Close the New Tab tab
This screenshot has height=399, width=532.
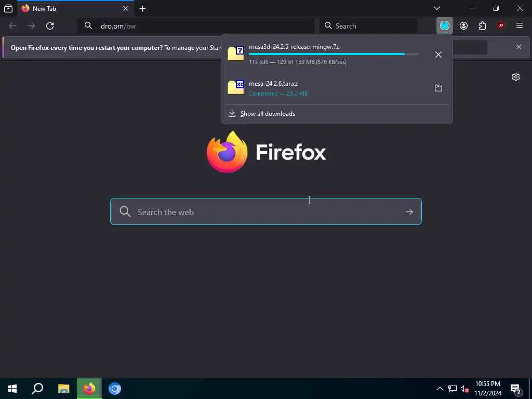coord(126,8)
